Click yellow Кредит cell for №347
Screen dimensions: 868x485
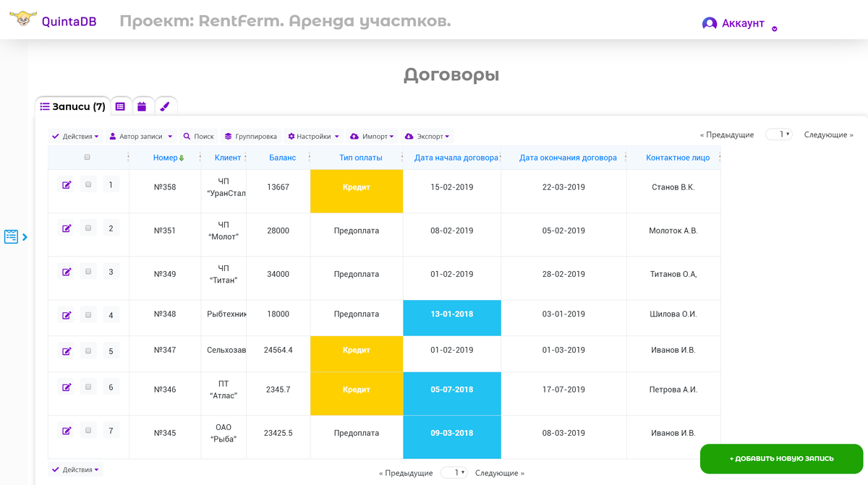coord(357,353)
